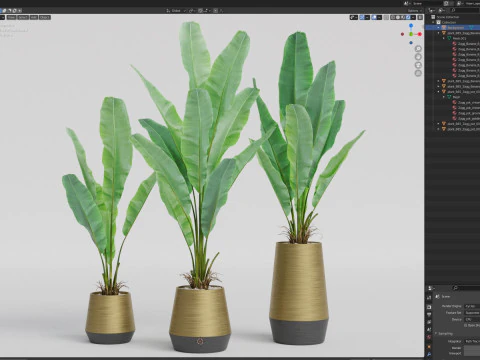Toggle perspective orthographic grid button
Viewport: 480px width, 360px height.
pyautogui.click(x=418, y=73)
